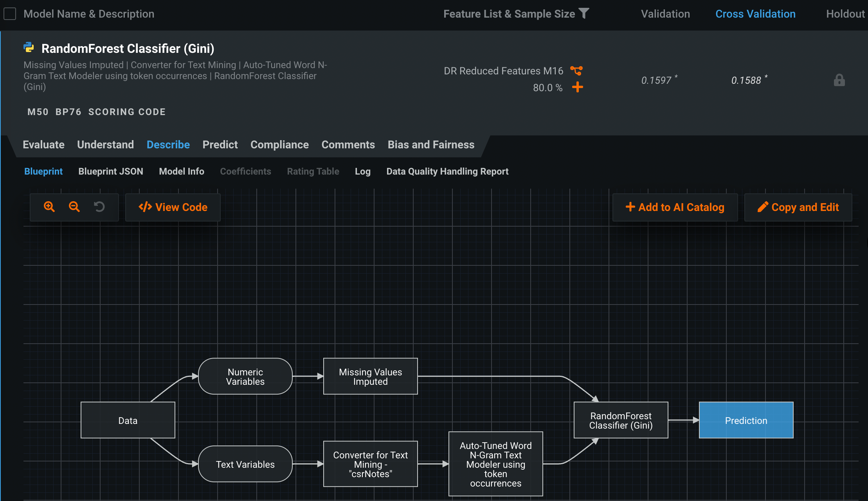Click the Python icon beside the model name
Image resolution: width=868 pixels, height=501 pixels.
[29, 48]
